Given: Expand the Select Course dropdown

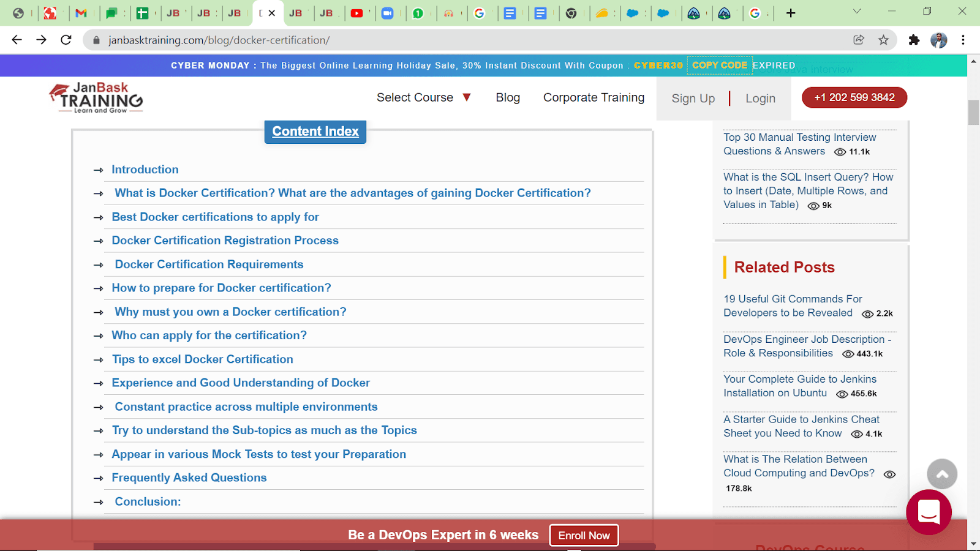Looking at the screenshot, I should [x=423, y=97].
